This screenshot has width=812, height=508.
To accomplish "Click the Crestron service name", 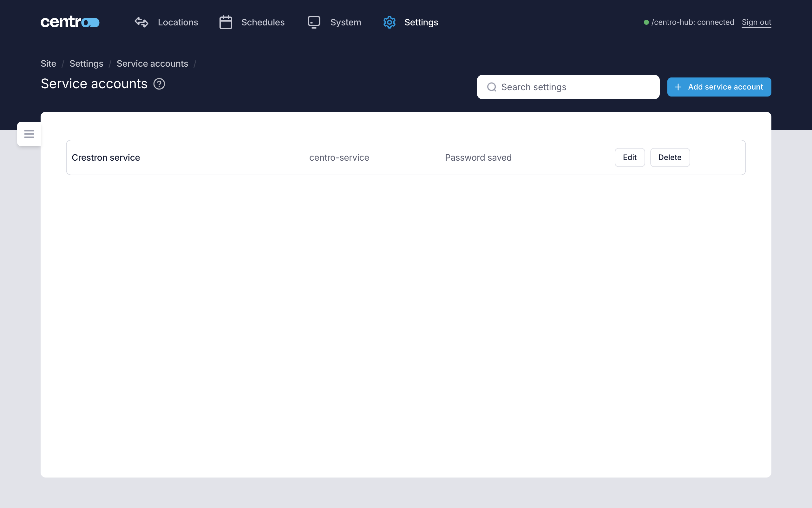I will coord(106,157).
